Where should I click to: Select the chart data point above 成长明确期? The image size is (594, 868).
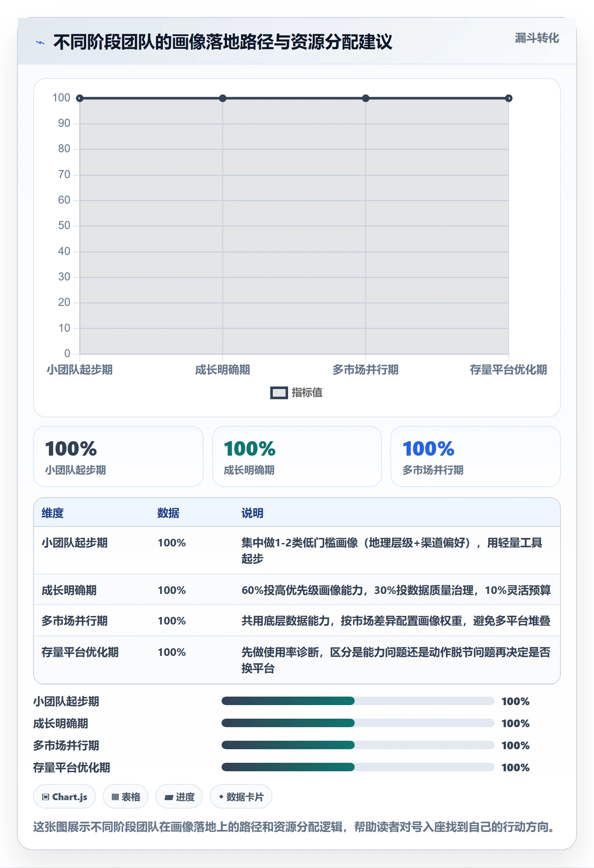coord(223,98)
